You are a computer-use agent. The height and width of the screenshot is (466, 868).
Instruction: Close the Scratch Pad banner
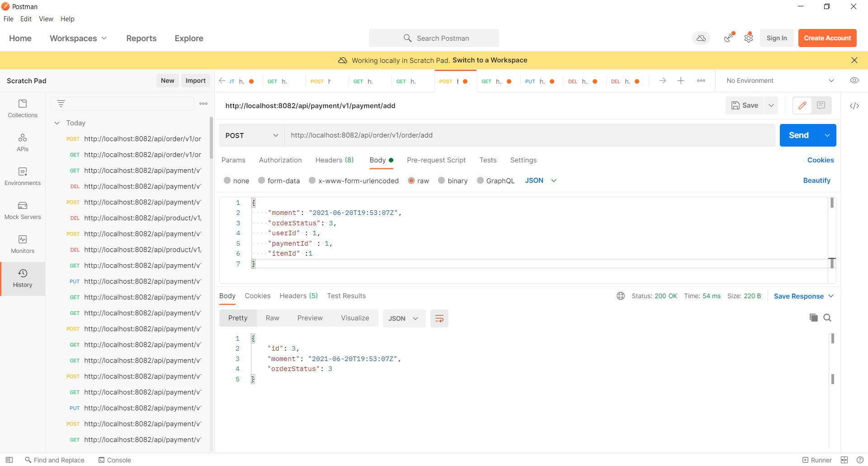[854, 60]
